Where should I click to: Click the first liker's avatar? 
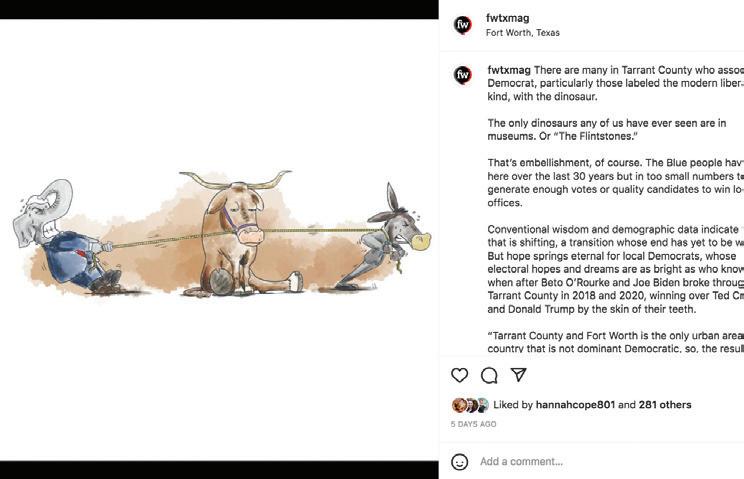459,405
